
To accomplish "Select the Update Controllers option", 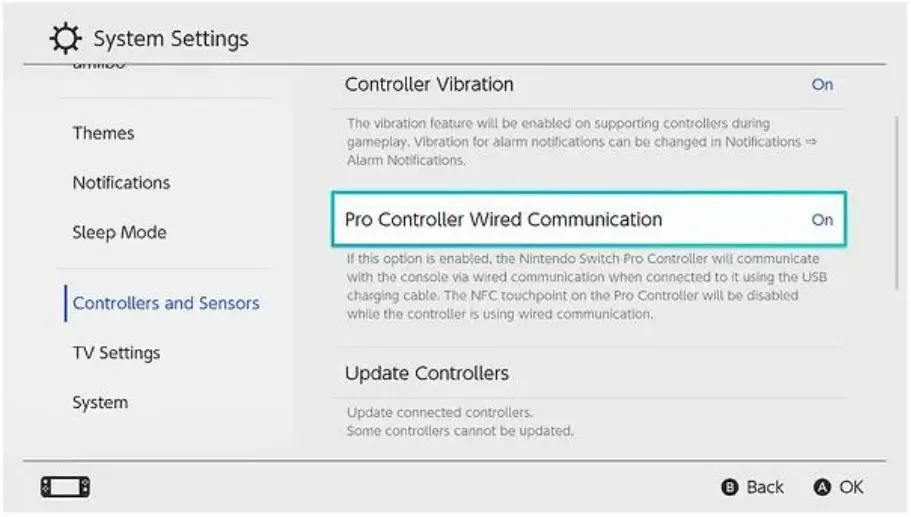I will (x=427, y=374).
